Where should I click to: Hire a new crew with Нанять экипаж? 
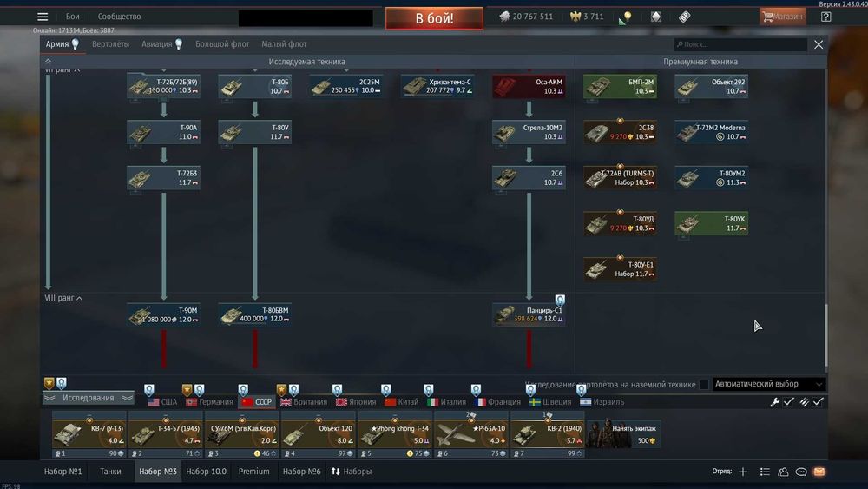pos(622,434)
